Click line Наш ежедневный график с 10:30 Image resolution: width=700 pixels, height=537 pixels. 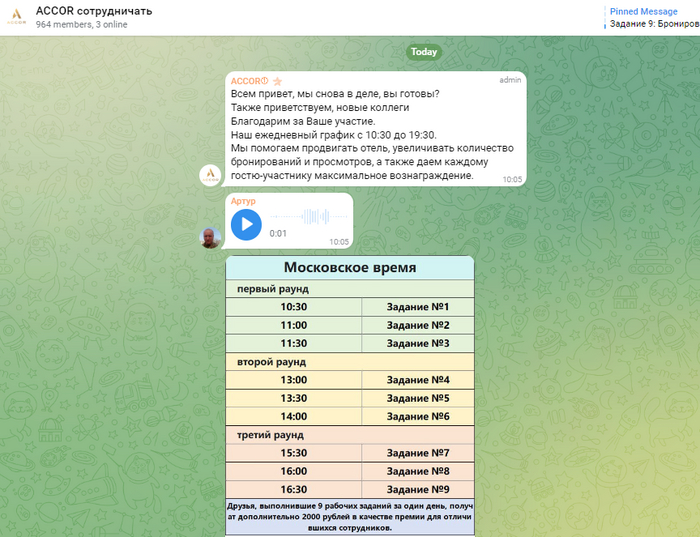[333, 135]
